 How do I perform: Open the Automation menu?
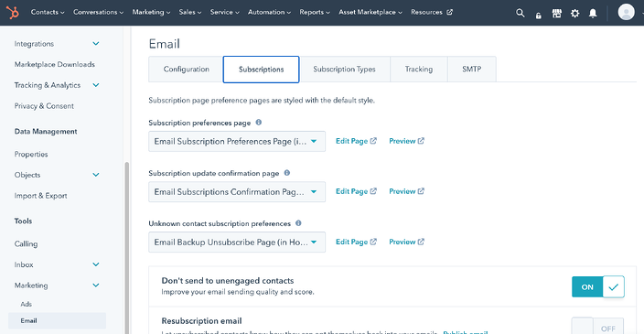[x=269, y=12]
